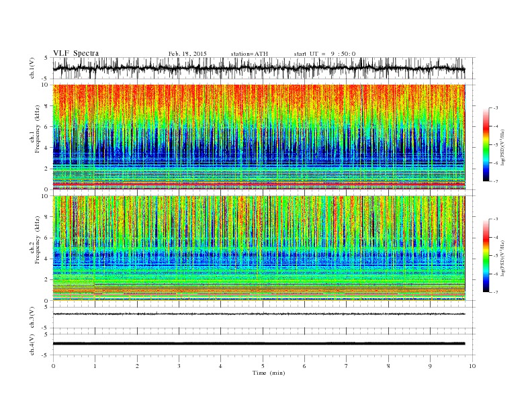532x411 pixels.
Task: Select the 'Time (min)' axis label
Action: (269, 373)
